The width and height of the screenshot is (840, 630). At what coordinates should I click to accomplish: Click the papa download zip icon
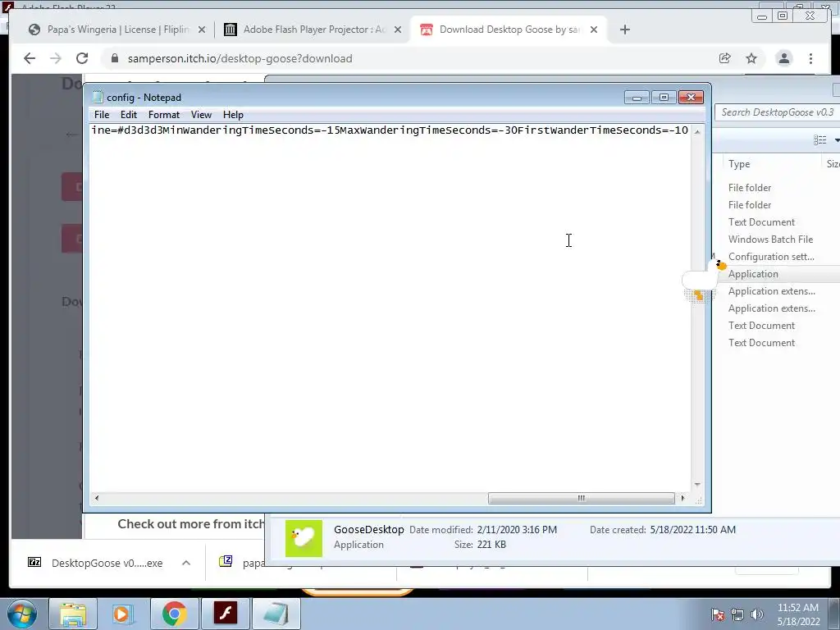click(226, 561)
